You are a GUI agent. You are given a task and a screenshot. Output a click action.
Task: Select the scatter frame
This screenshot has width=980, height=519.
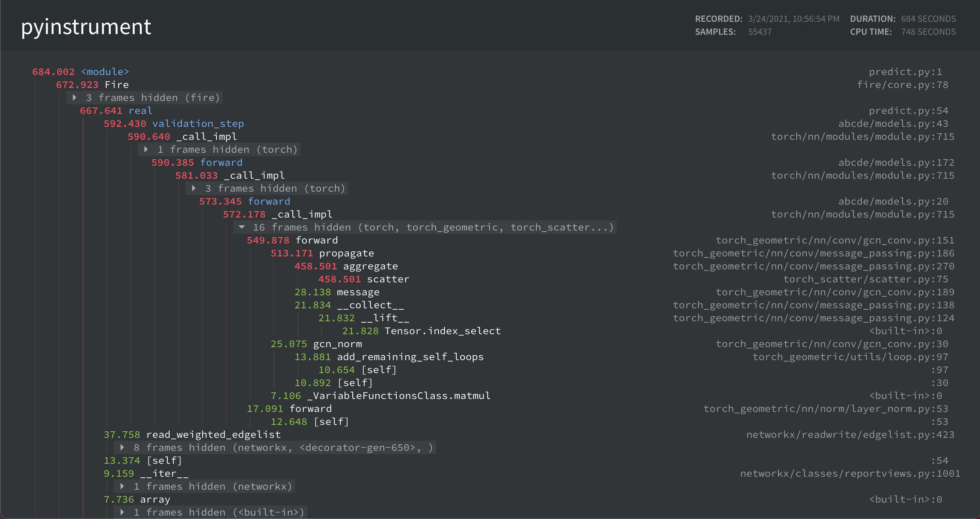(388, 279)
